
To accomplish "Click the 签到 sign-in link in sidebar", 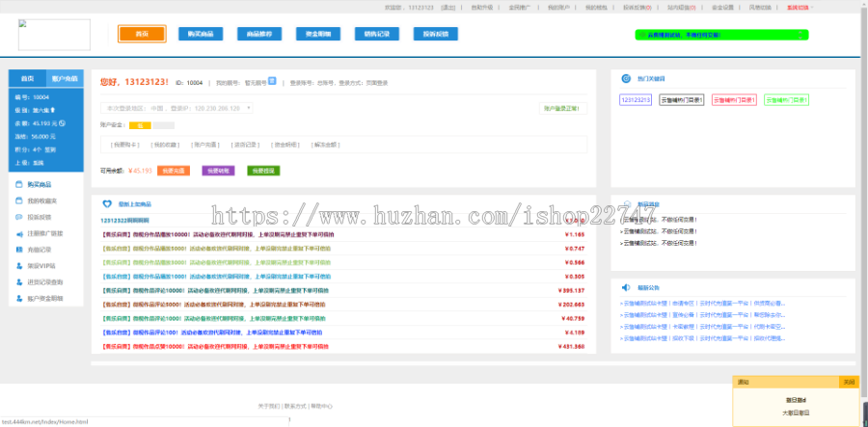I will click(x=50, y=150).
